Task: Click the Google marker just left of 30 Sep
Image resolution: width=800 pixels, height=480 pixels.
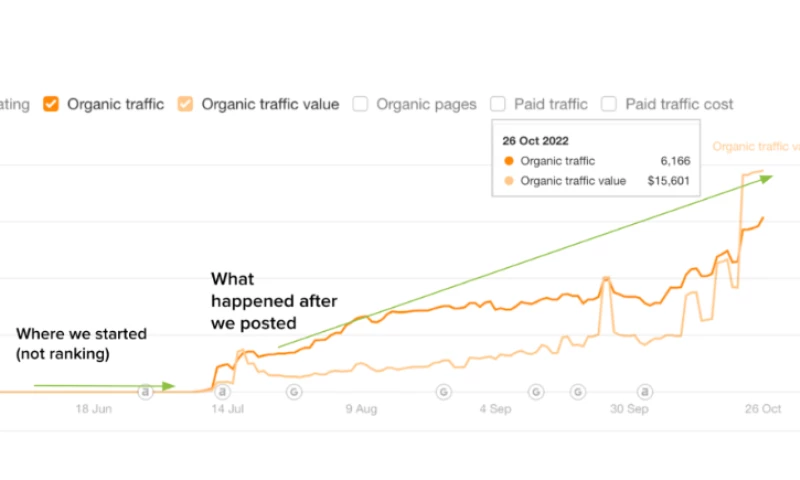Action: click(x=578, y=391)
